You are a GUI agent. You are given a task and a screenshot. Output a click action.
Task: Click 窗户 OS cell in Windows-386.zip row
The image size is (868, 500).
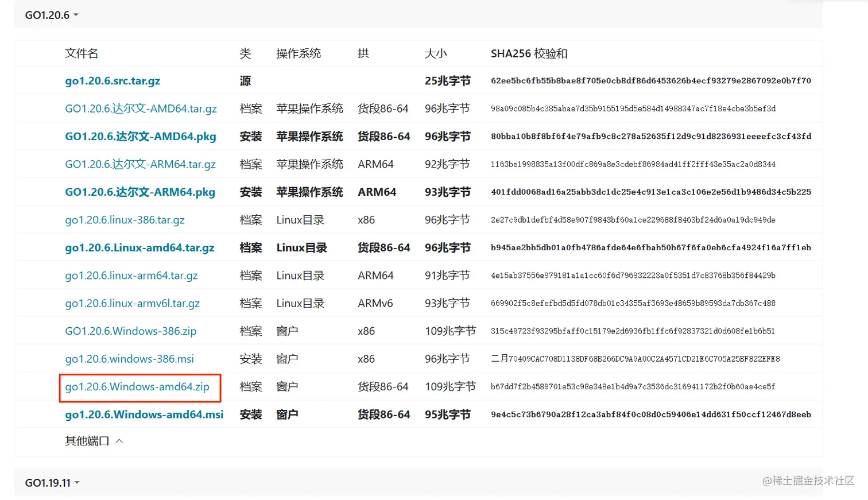[x=287, y=331]
